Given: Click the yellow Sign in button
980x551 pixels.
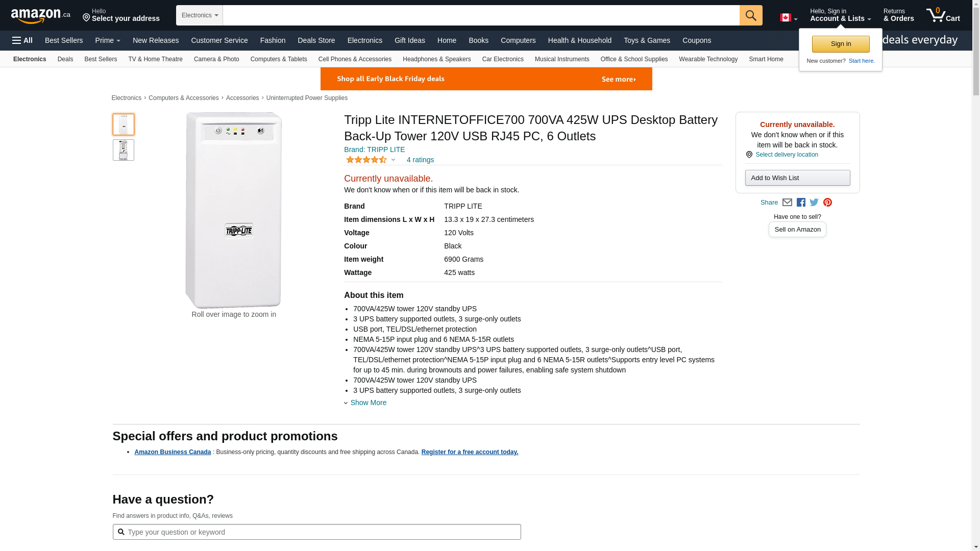Looking at the screenshot, I should 840,44.
